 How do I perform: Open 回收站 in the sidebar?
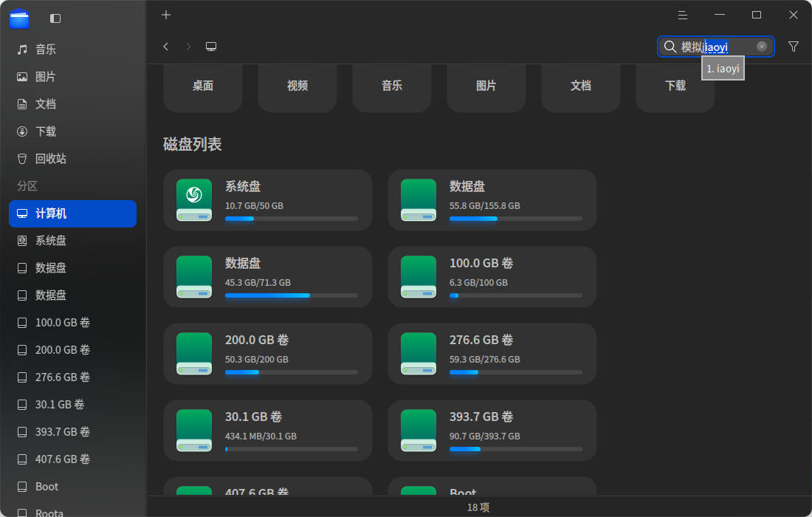point(72,159)
